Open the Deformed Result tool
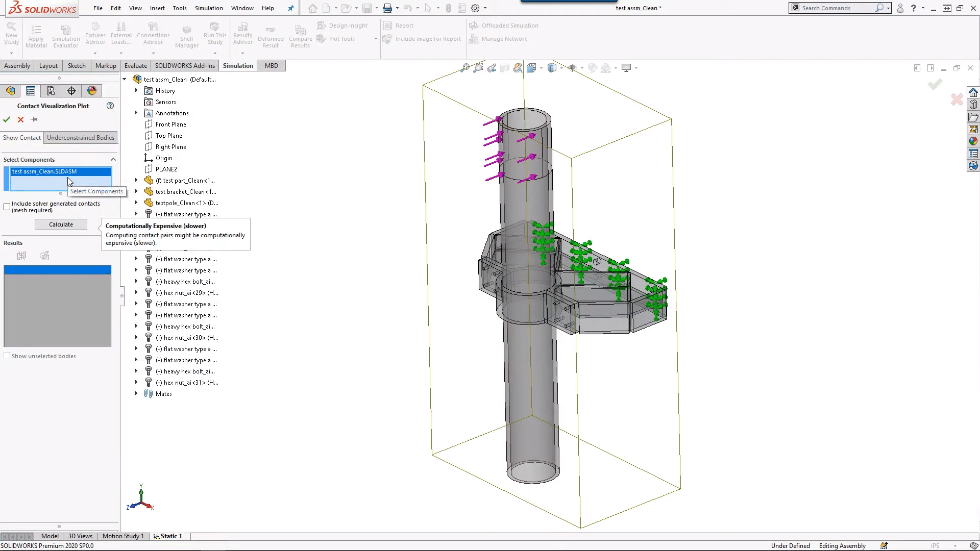This screenshot has height=551, width=980. (x=270, y=36)
